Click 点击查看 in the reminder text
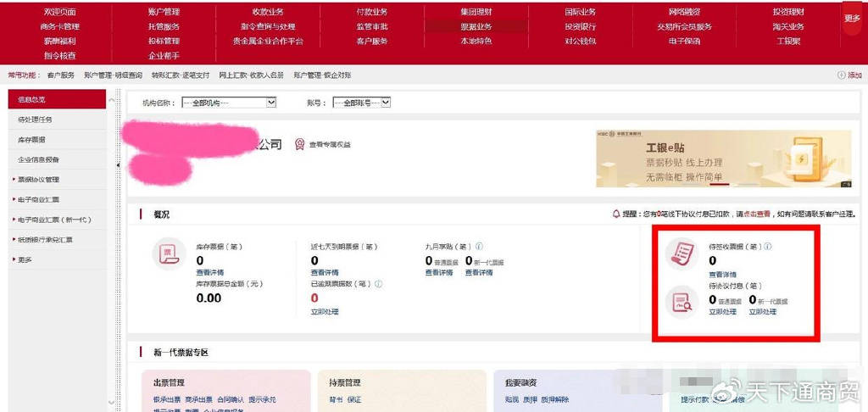 point(756,214)
